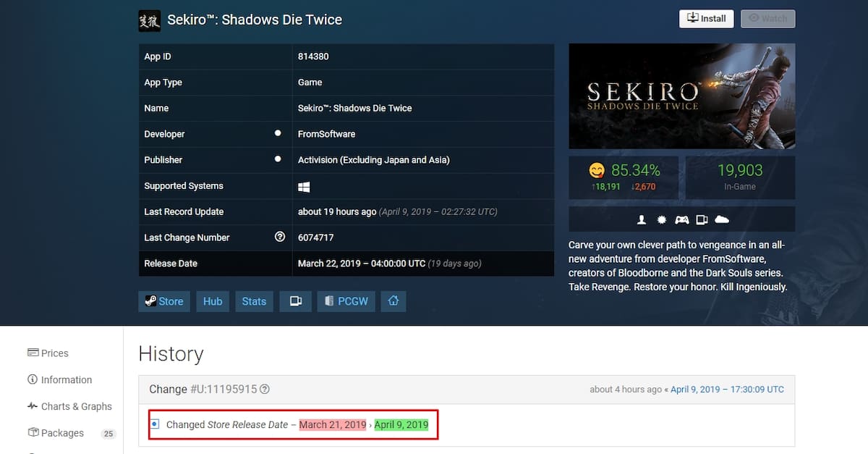The width and height of the screenshot is (868, 454).
Task: Open the Hub link button
Action: (213, 301)
